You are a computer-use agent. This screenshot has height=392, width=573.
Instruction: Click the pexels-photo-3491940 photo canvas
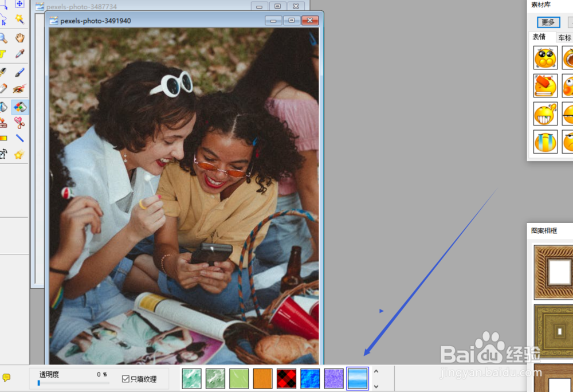pyautogui.click(x=184, y=196)
